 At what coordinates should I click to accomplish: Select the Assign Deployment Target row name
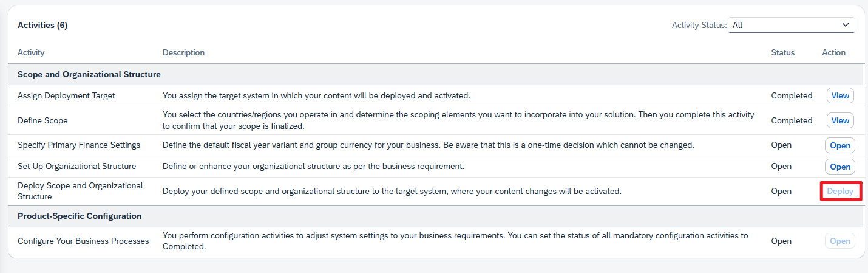66,95
